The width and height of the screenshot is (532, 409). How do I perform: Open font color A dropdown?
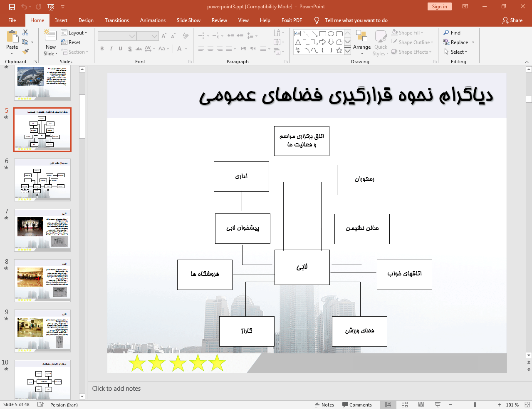point(182,49)
